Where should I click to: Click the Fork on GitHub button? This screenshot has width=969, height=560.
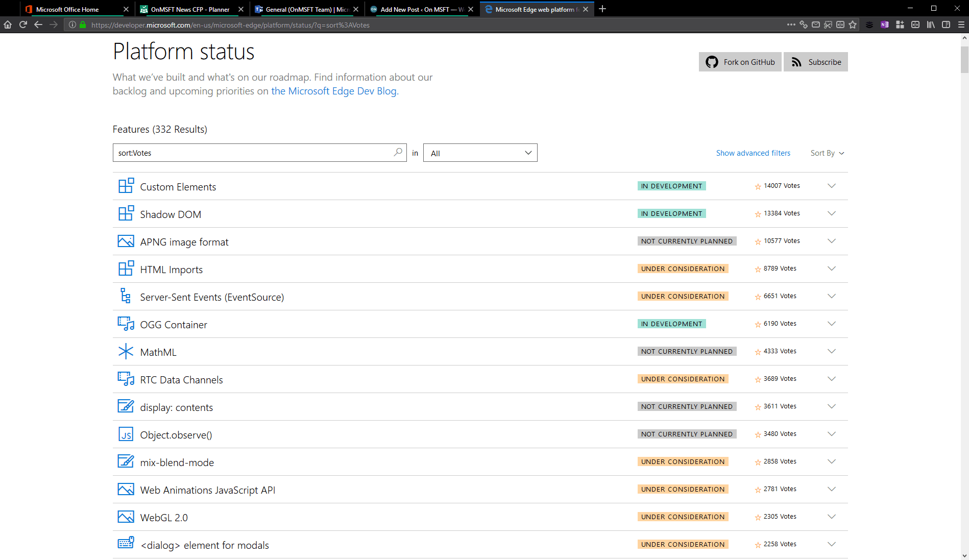coord(740,62)
